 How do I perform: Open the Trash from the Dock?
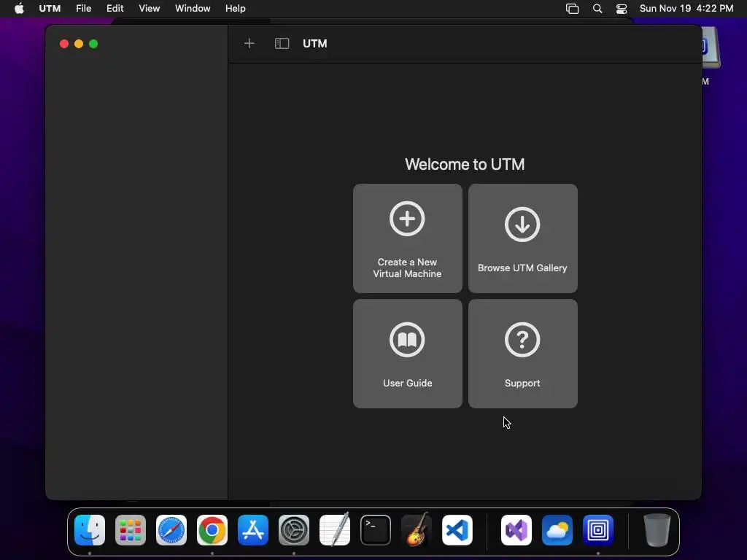coord(657,530)
